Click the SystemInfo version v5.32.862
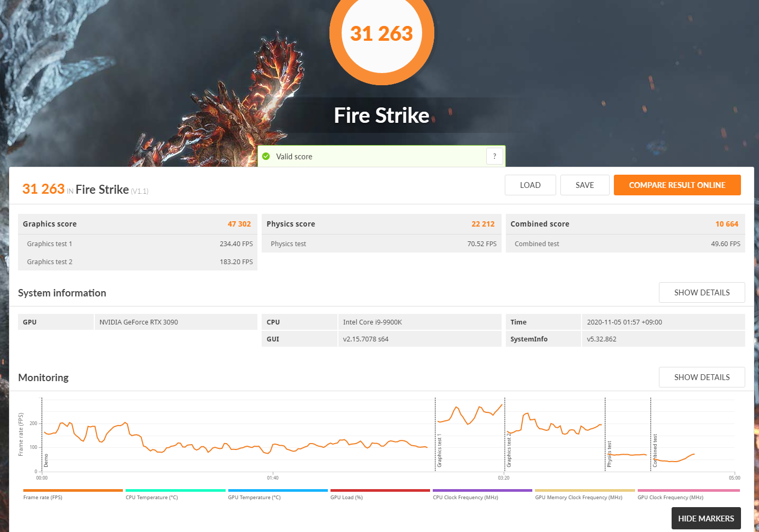The width and height of the screenshot is (759, 532). pos(602,339)
